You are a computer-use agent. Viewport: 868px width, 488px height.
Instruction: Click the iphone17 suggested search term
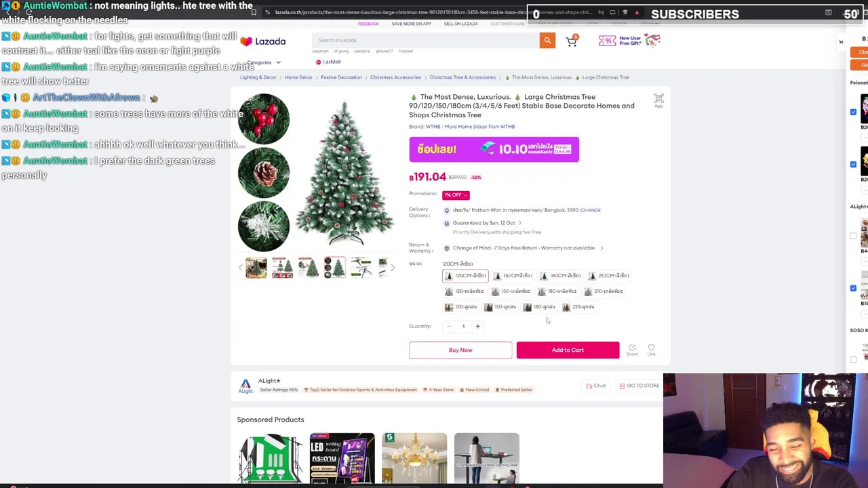(384, 52)
